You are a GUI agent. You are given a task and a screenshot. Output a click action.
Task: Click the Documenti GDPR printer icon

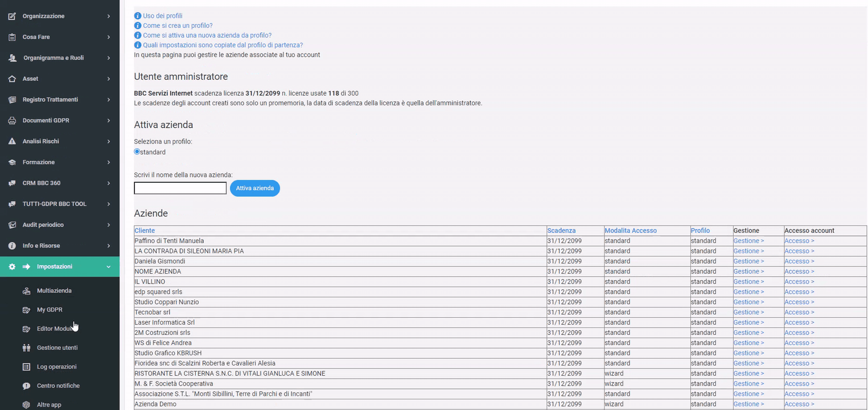12,121
